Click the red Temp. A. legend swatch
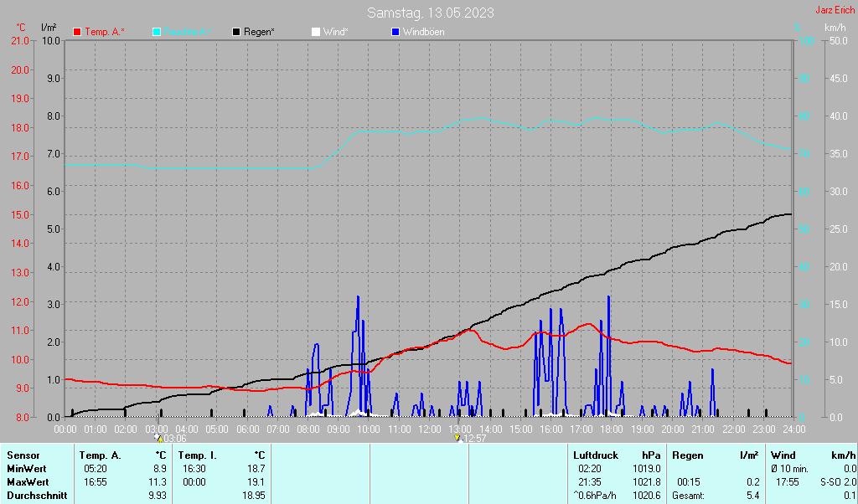This screenshot has height=504, width=858. point(77,33)
